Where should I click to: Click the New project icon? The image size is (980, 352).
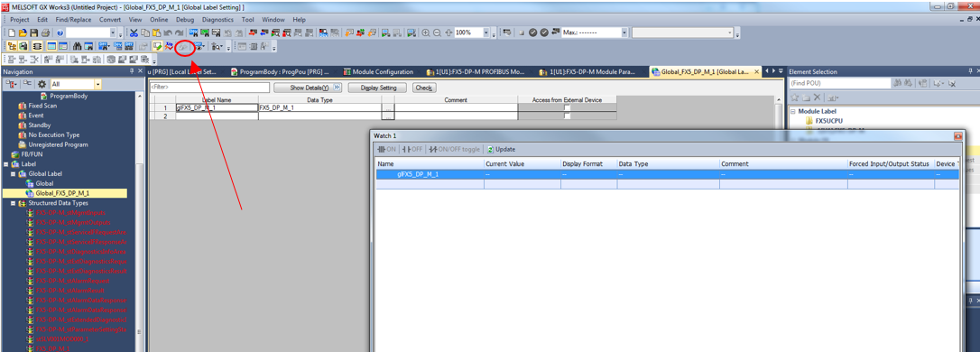(x=12, y=32)
